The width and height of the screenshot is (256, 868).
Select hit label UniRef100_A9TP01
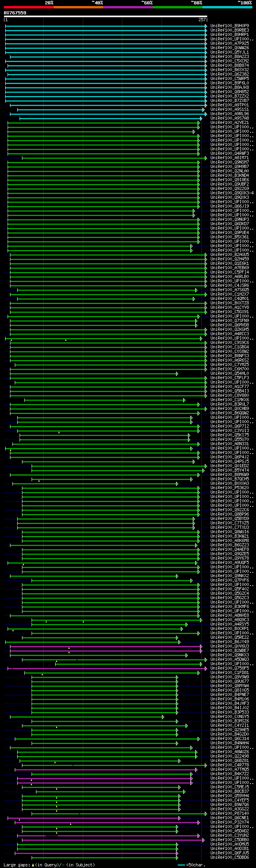click(230, 105)
